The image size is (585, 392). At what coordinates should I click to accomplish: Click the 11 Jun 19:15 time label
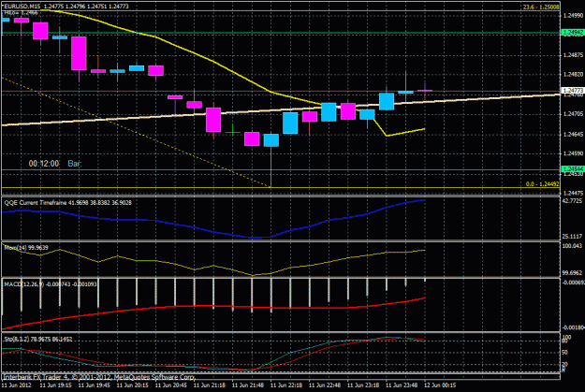pos(55,385)
